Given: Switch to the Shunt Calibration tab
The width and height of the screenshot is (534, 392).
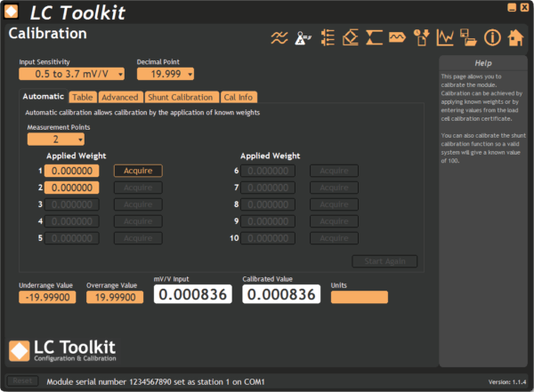Looking at the screenshot, I should pyautogui.click(x=181, y=97).
